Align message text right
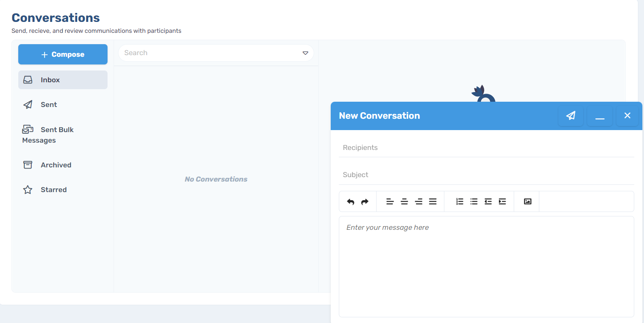The height and width of the screenshot is (323, 644). click(x=418, y=201)
